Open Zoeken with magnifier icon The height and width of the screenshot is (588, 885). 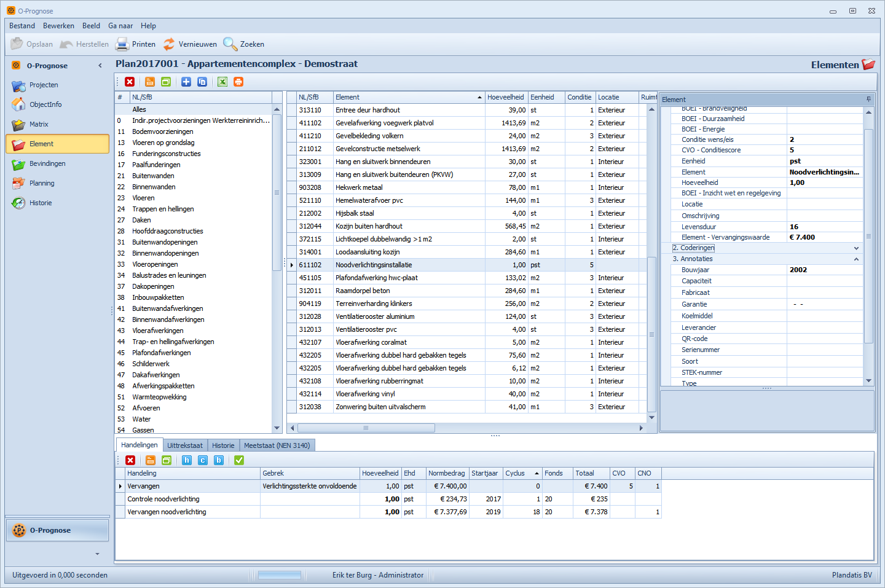[x=243, y=44]
